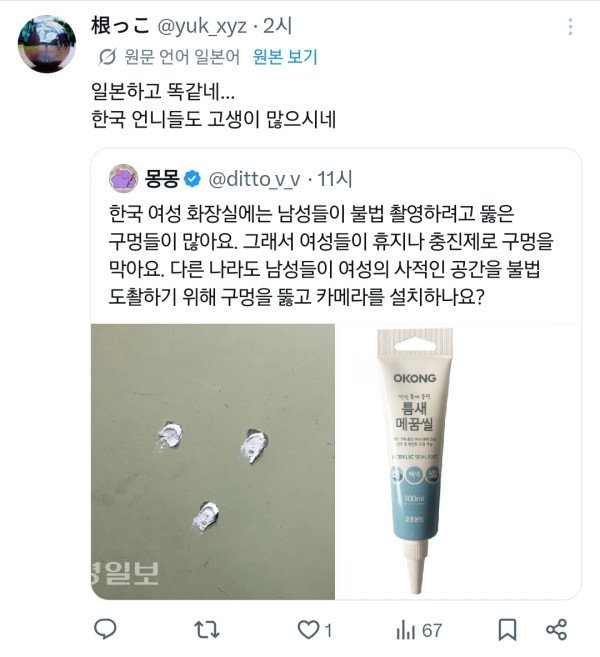Image resolution: width=600 pixels, height=657 pixels.
Task: Click the blue verified badge next to 몽몽
Action: click(192, 179)
